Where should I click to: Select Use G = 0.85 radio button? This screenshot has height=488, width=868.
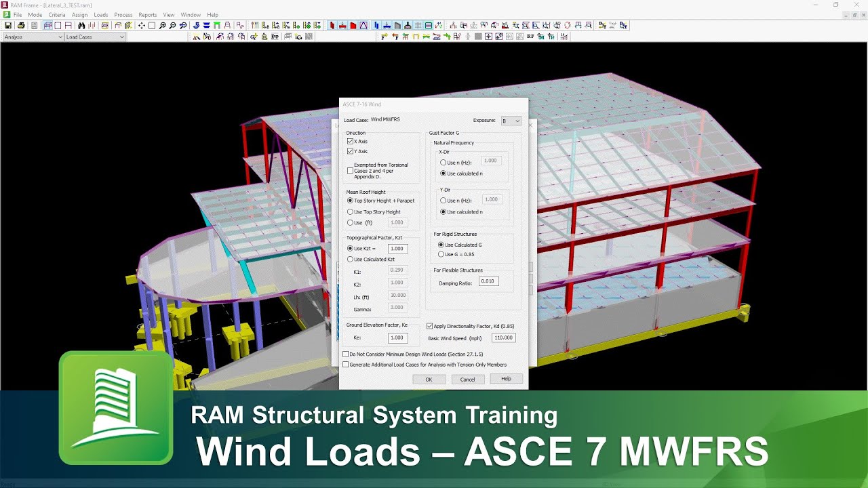[441, 254]
